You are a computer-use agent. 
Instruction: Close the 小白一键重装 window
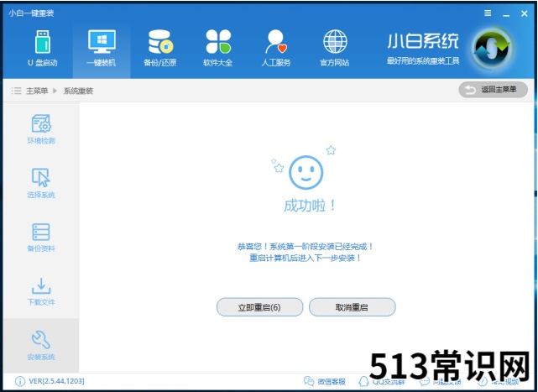[x=525, y=13]
